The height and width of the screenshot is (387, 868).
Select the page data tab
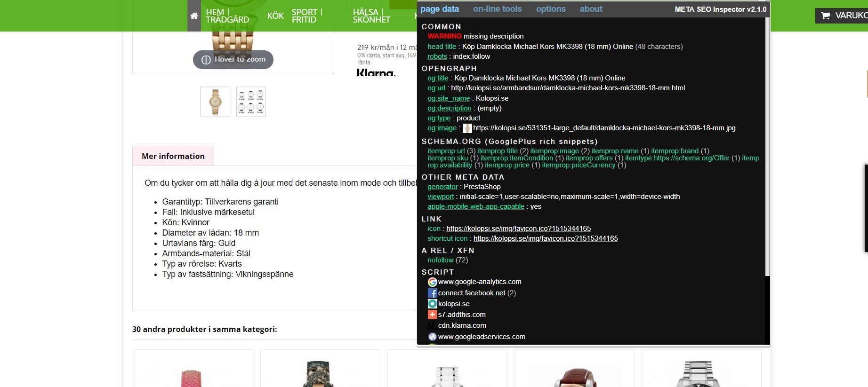pos(440,9)
